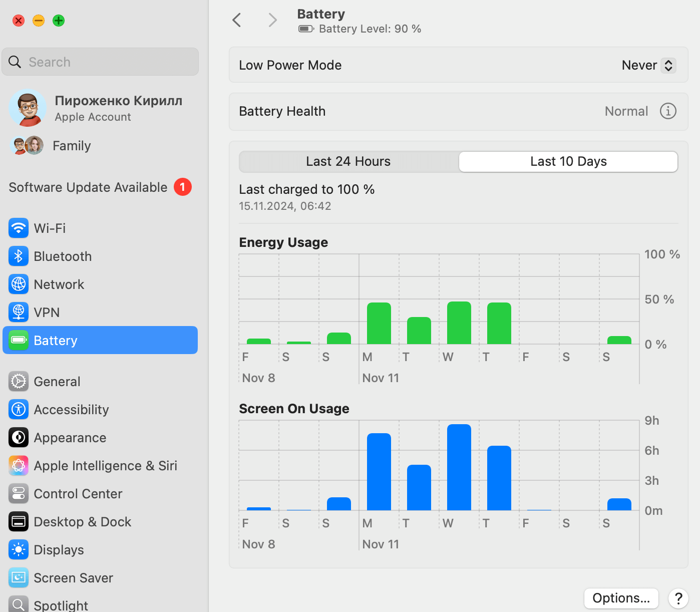Open Appearance settings icon
The height and width of the screenshot is (612, 700).
tap(19, 438)
